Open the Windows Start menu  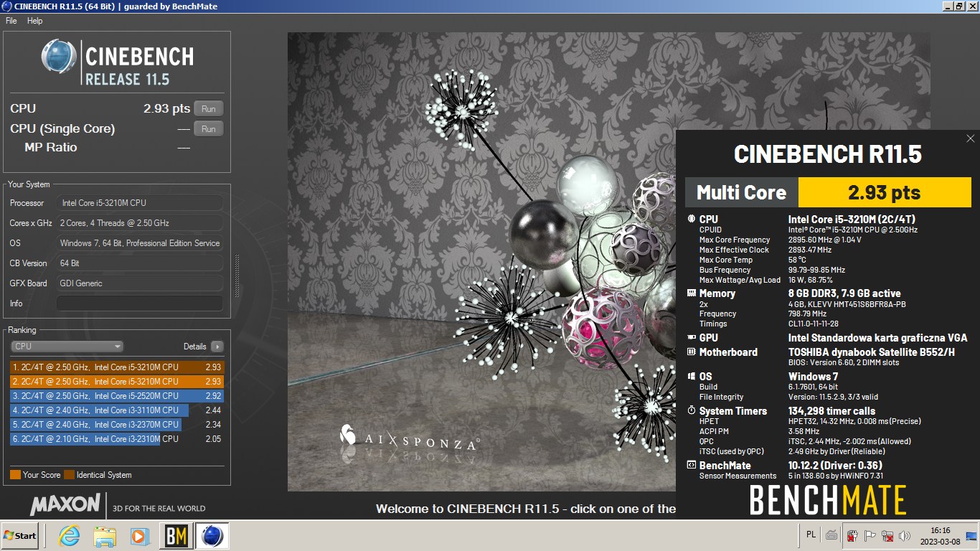[20, 535]
